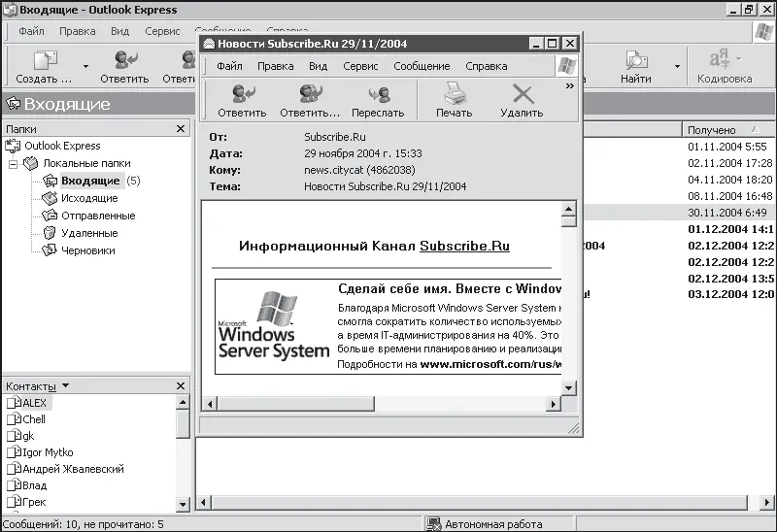Screen dimensions: 777x532
Task: Close the Папки pane
Action: 181,129
